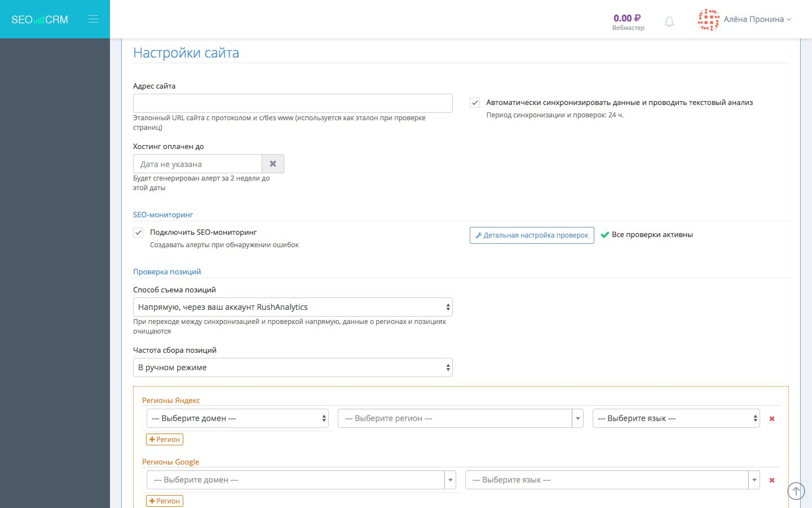812x508 pixels.
Task: Click the Детальная настройка проверок button
Action: (532, 235)
